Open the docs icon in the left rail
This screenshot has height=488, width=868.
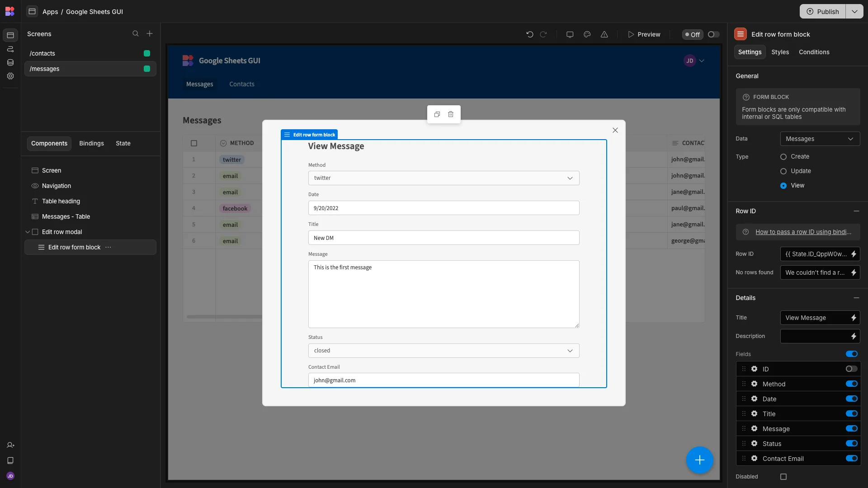coord(10,460)
